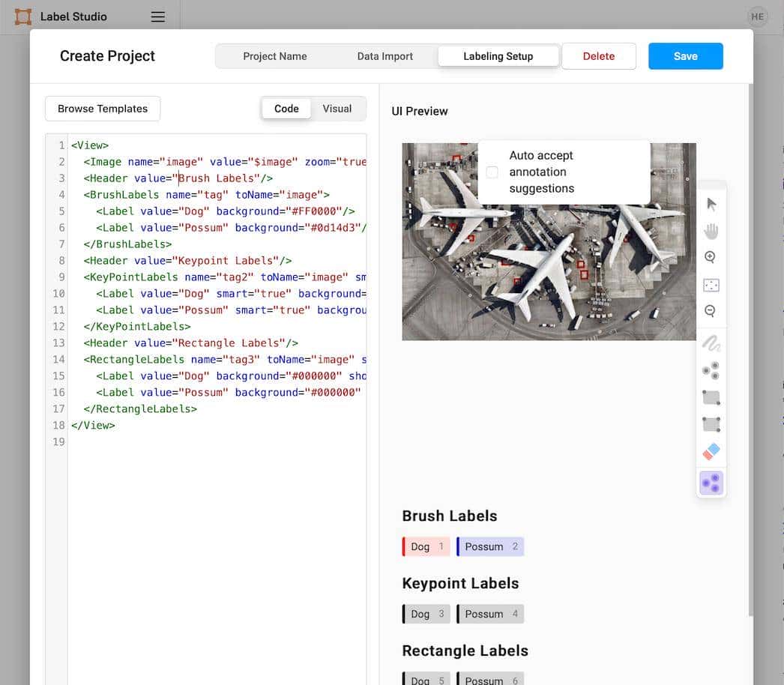This screenshot has width=784, height=685.
Task: Click the Browse Templates button
Action: tap(103, 109)
